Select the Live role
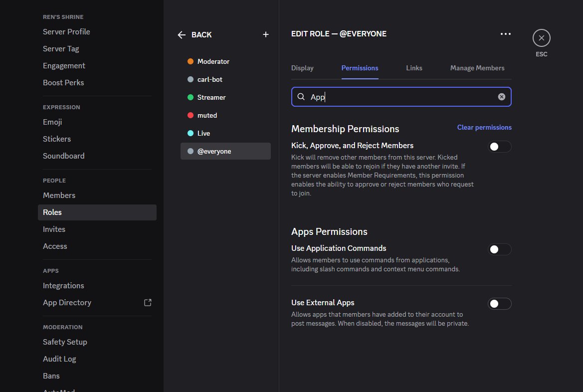583x392 pixels. pos(225,133)
